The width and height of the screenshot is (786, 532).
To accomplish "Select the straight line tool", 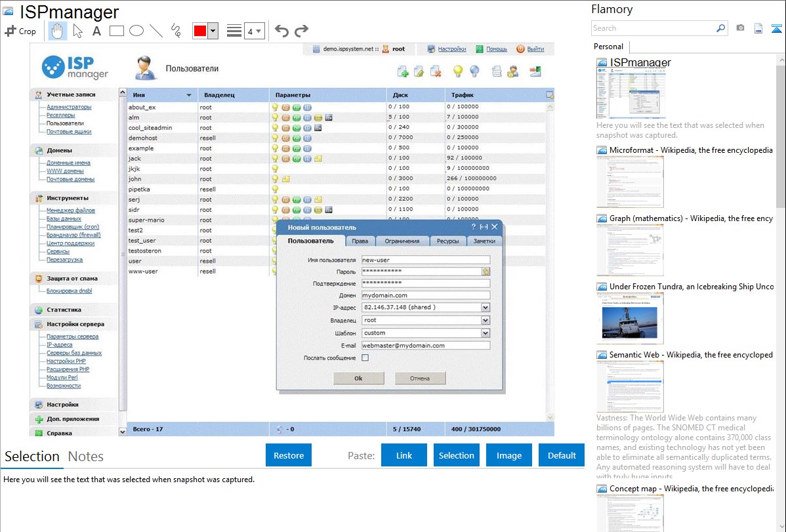I will click(156, 31).
